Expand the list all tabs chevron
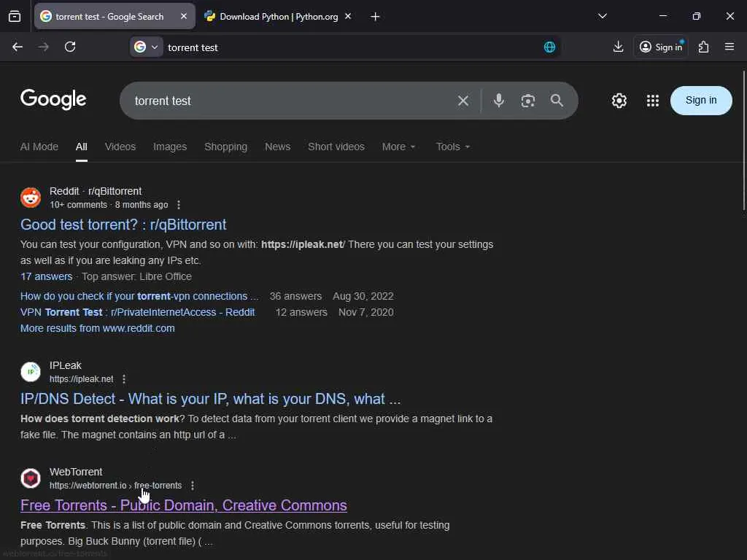 point(602,16)
